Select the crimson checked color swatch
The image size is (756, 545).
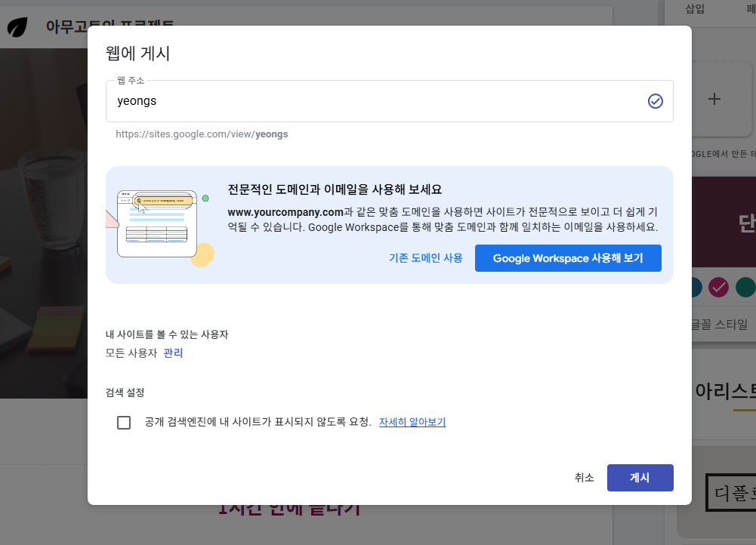point(718,287)
